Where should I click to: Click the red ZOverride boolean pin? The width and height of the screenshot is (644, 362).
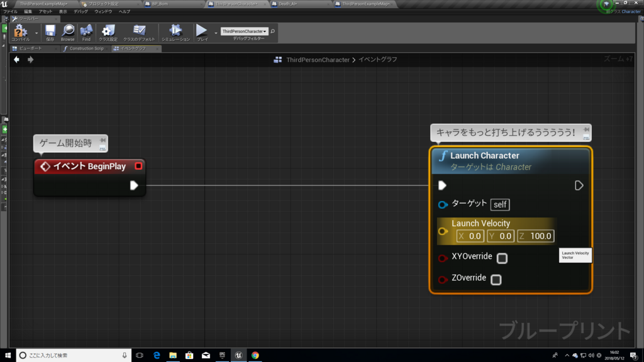pos(442,280)
